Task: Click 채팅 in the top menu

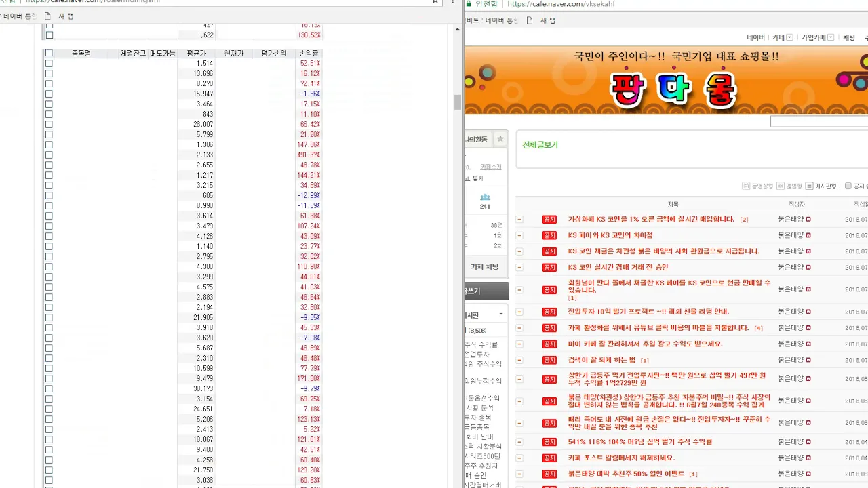Action: 849,38
